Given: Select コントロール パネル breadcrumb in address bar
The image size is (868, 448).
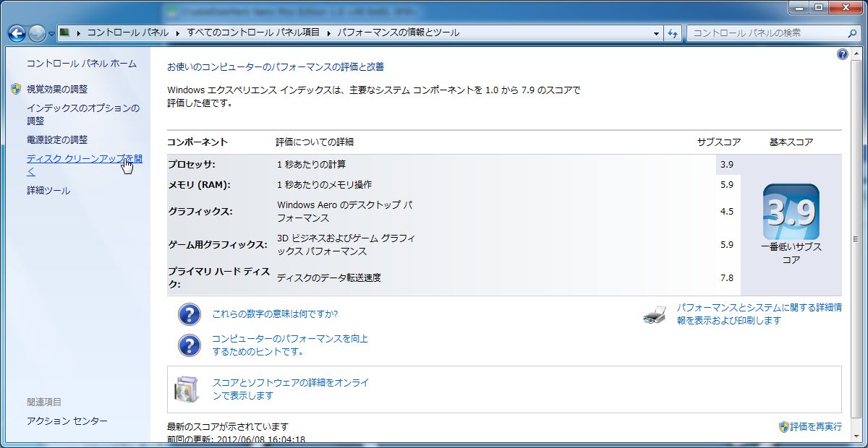Looking at the screenshot, I should point(128,33).
